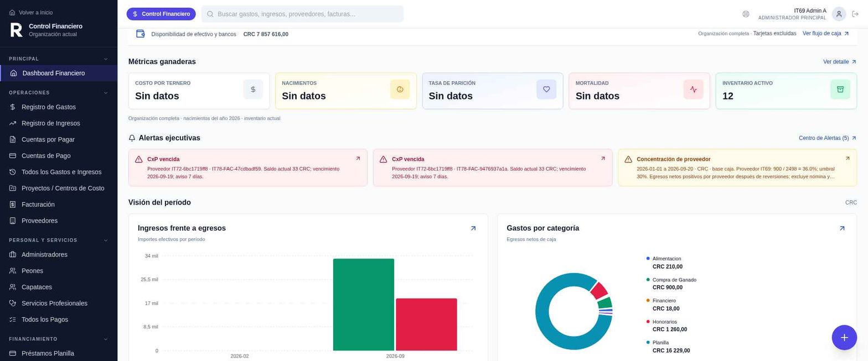Screen dimensions: 868x361
Task: Open Proveedores page
Action: (59, 221)
